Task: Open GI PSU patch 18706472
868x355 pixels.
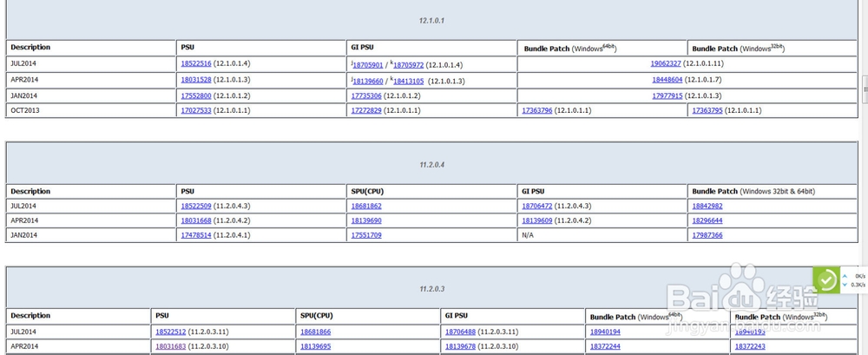Action: point(537,206)
